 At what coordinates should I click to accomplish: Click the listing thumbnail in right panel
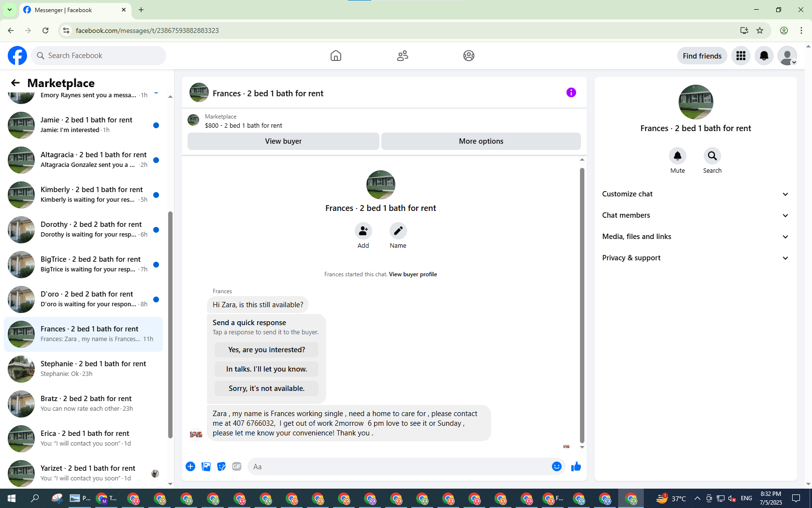tap(696, 102)
